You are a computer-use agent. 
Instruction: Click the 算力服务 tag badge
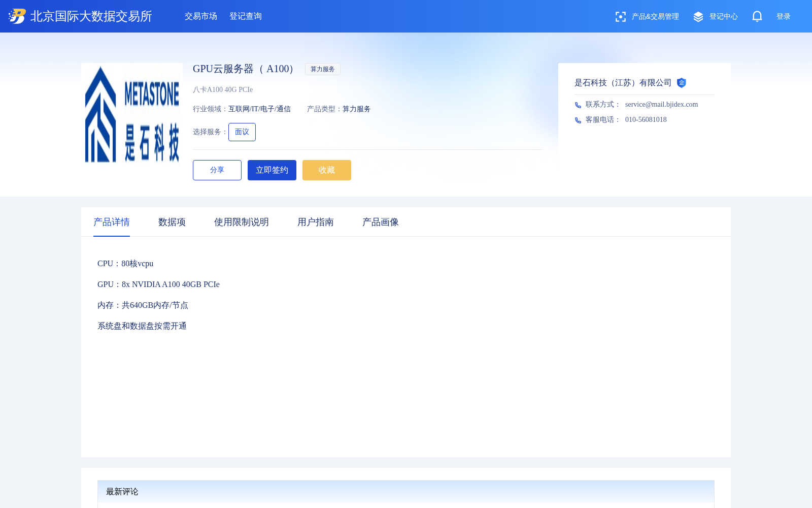323,69
